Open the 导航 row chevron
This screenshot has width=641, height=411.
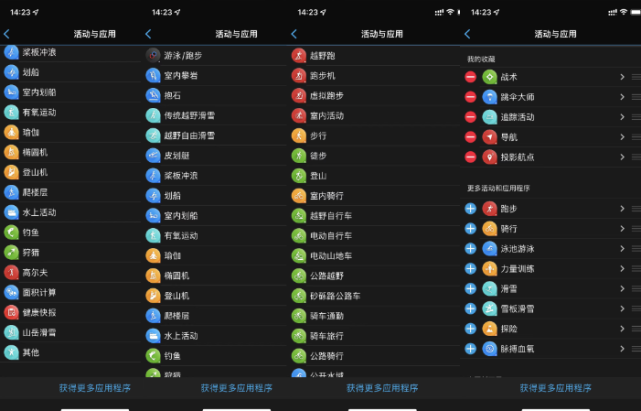click(x=622, y=137)
